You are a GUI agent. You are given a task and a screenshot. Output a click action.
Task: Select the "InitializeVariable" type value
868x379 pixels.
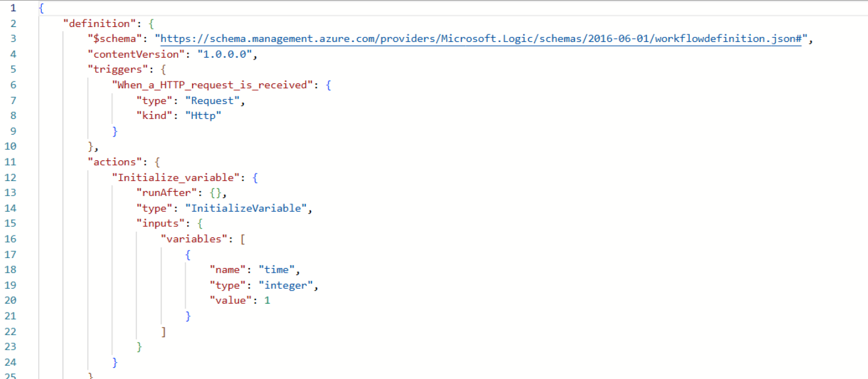pos(246,208)
